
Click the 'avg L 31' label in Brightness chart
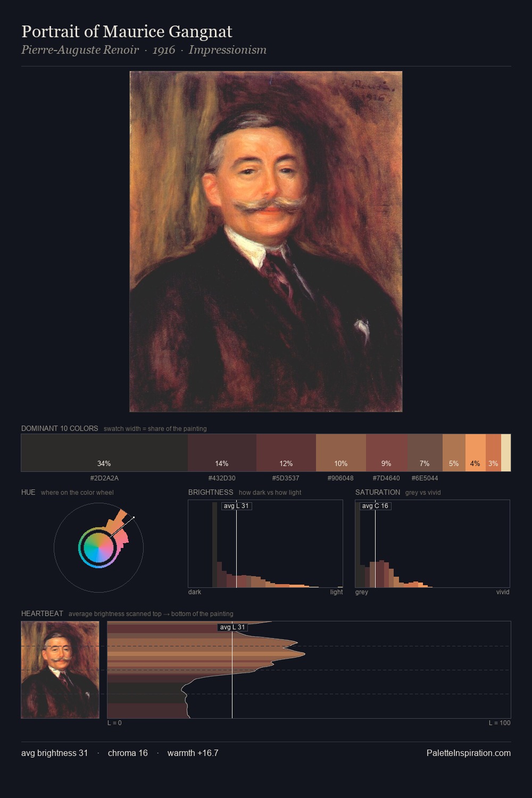236,506
